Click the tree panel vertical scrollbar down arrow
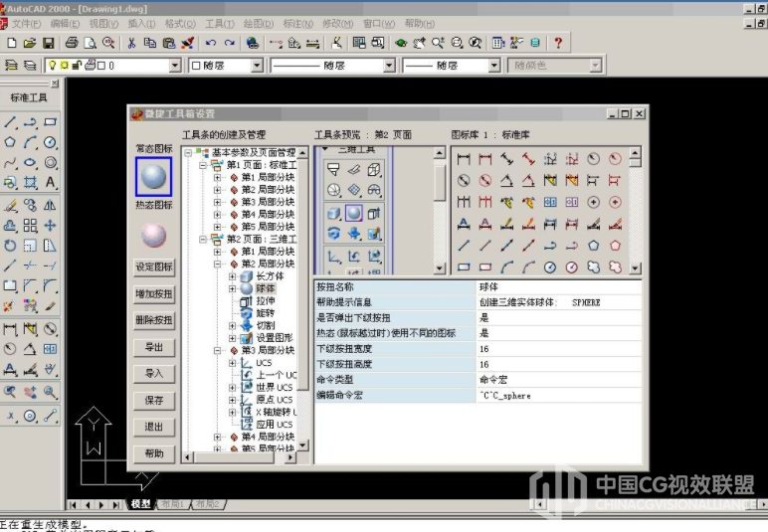 click(x=302, y=445)
